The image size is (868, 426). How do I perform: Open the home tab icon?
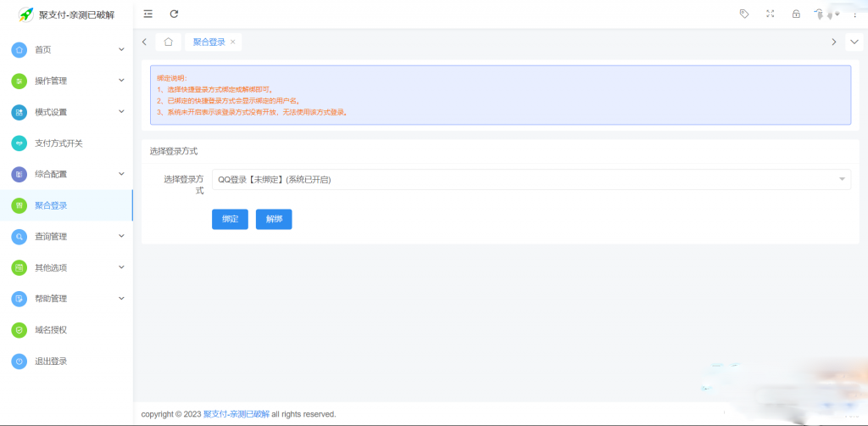tap(169, 42)
